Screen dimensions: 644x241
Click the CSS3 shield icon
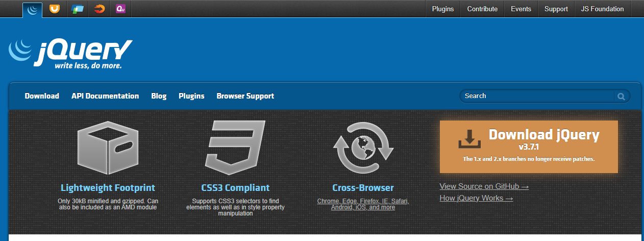[x=235, y=148]
